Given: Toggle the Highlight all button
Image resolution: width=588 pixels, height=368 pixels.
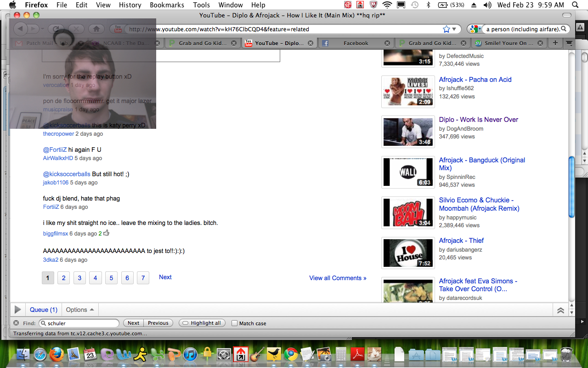Looking at the screenshot, I should pyautogui.click(x=202, y=323).
